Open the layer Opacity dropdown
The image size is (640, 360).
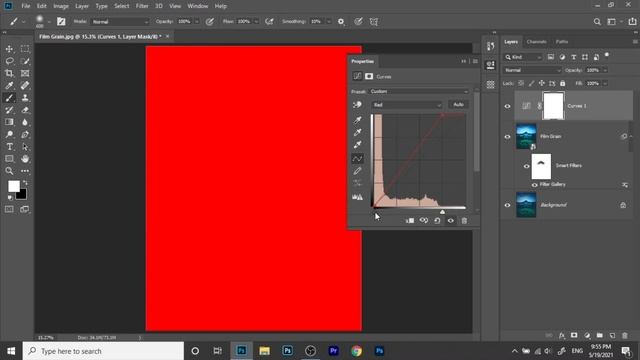pyautogui.click(x=605, y=70)
